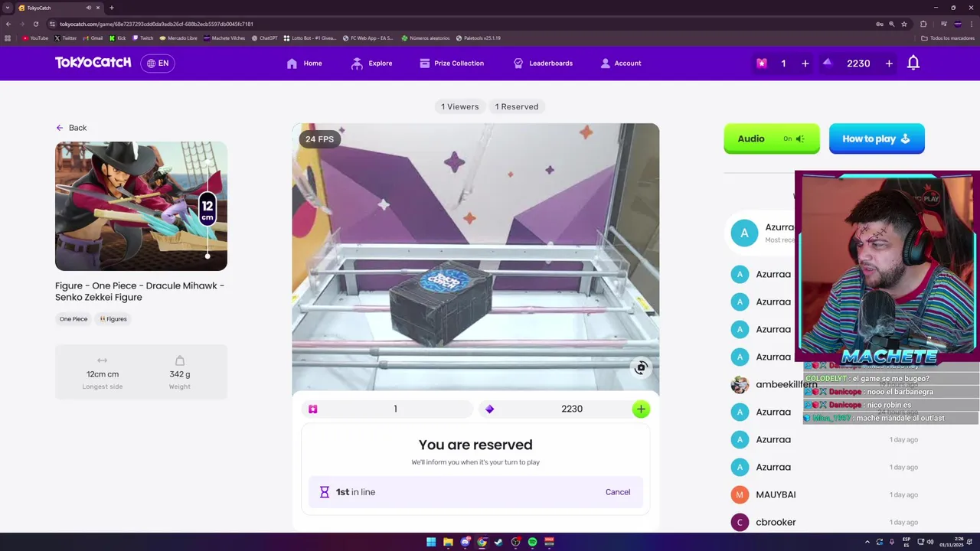Open the Mercado Libre bookmark
The height and width of the screenshot is (551, 980).
pyautogui.click(x=178, y=38)
